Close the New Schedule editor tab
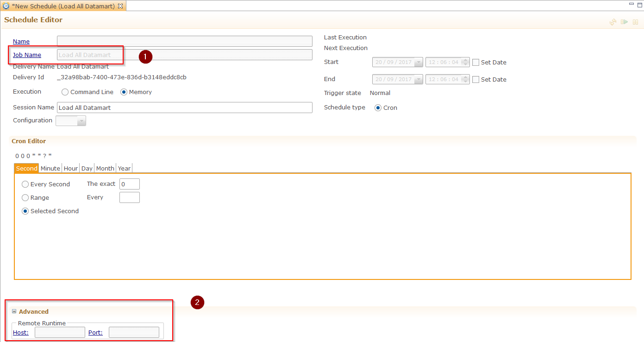 click(x=120, y=6)
